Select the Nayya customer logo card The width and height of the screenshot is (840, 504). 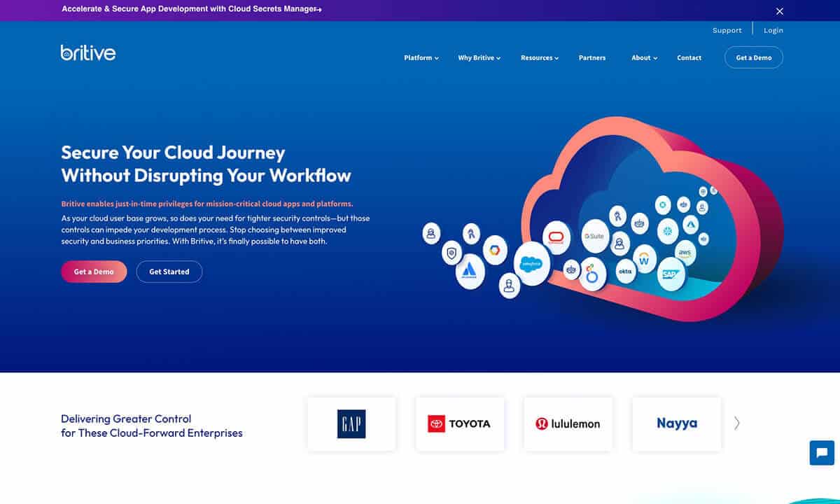click(x=677, y=423)
